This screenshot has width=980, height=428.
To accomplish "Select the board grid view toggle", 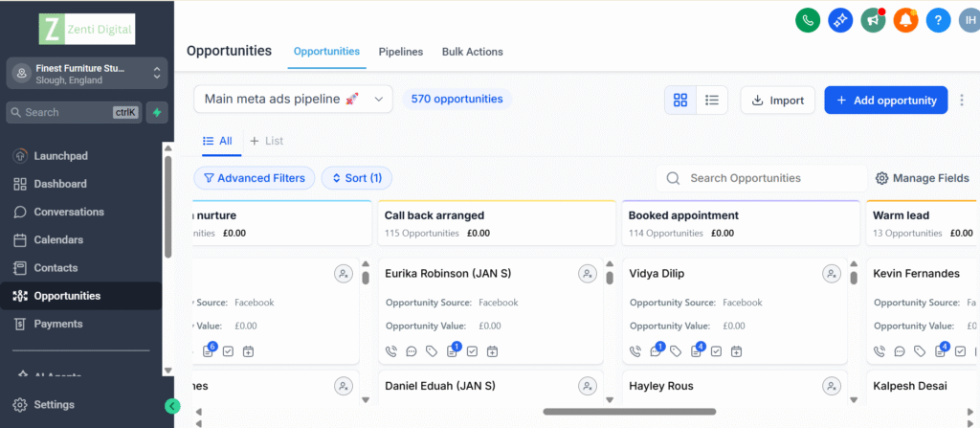I will (680, 100).
